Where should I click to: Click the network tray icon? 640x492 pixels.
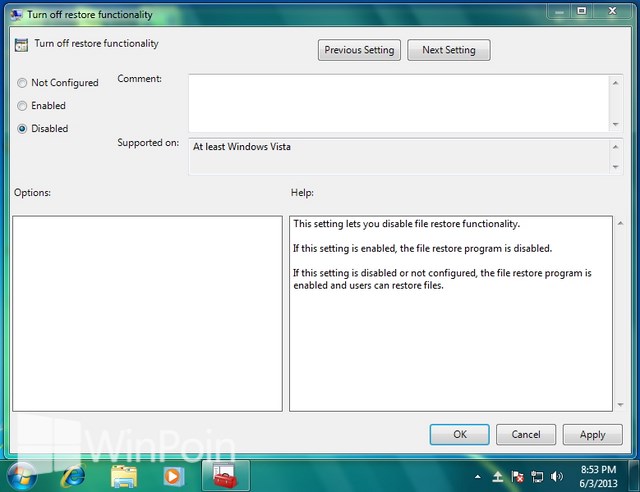coord(537,476)
